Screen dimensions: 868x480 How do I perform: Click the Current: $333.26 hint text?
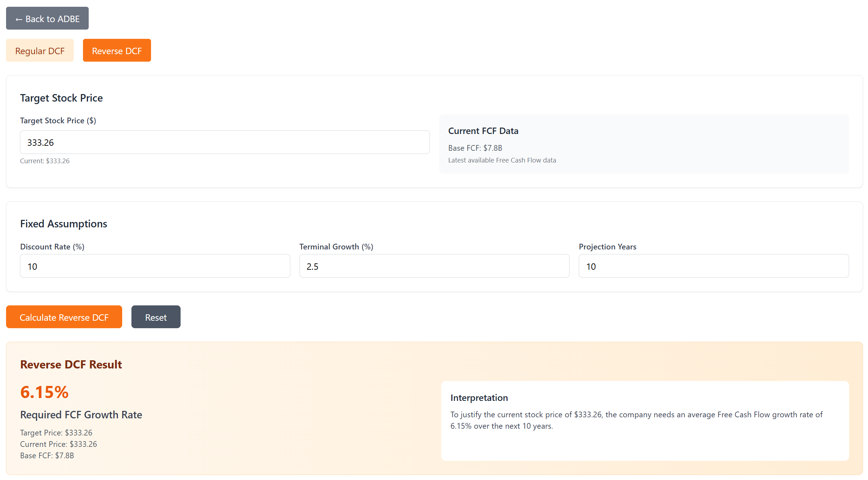[45, 161]
